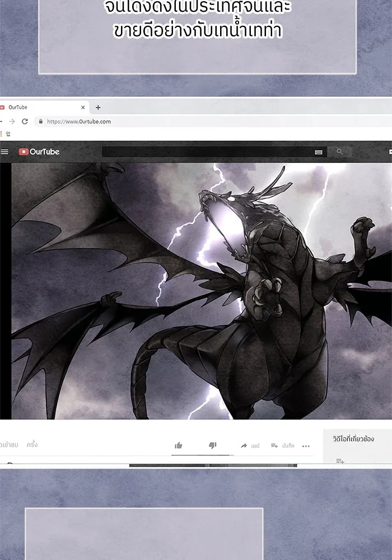Save the video using บันทึก button

point(282,446)
